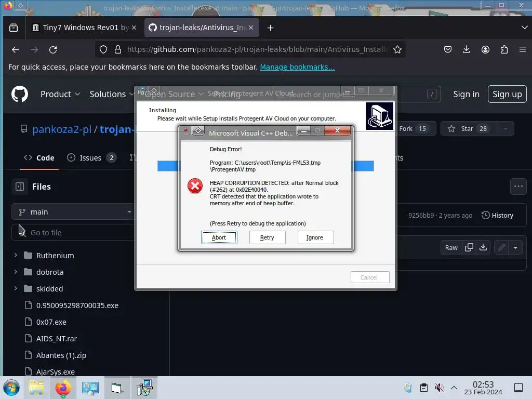
Task: Click the Firefox View icon in tab bar
Action: [14, 28]
